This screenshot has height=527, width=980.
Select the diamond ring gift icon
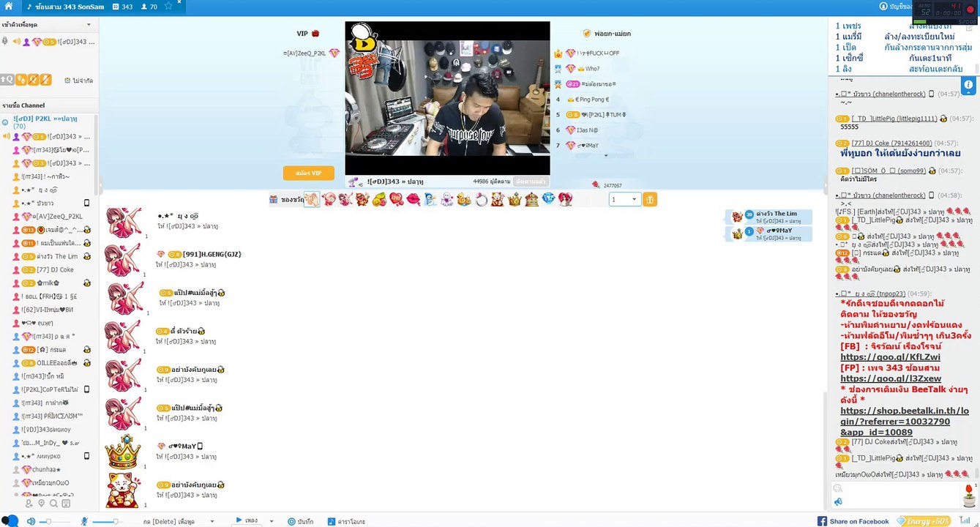point(481,199)
